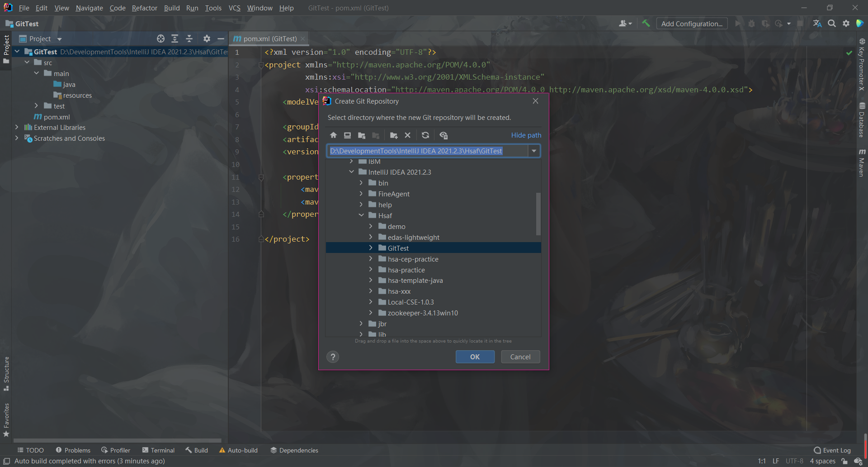Select resources folder in Project tree
This screenshot has width=868, height=467.
click(73, 95)
